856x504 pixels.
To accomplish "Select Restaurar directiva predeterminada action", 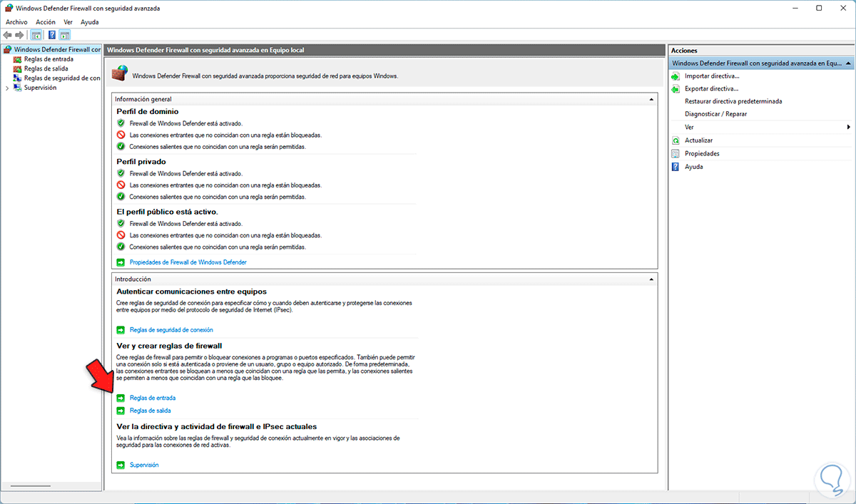I will point(733,101).
